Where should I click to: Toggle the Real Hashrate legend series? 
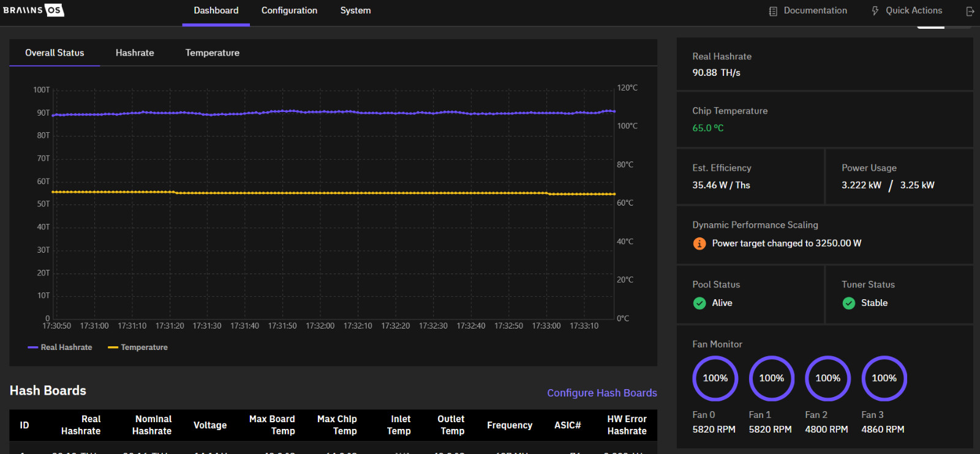coord(60,348)
